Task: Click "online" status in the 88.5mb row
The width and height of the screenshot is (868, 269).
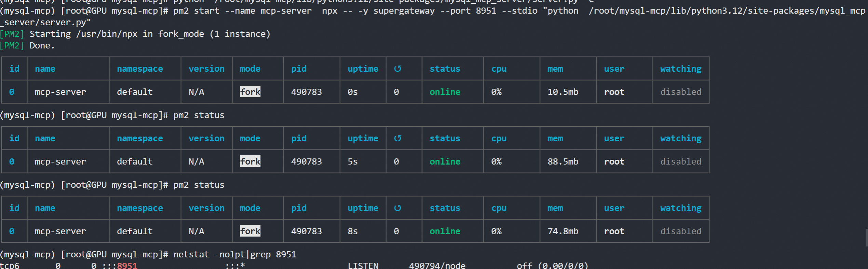Action: 445,161
